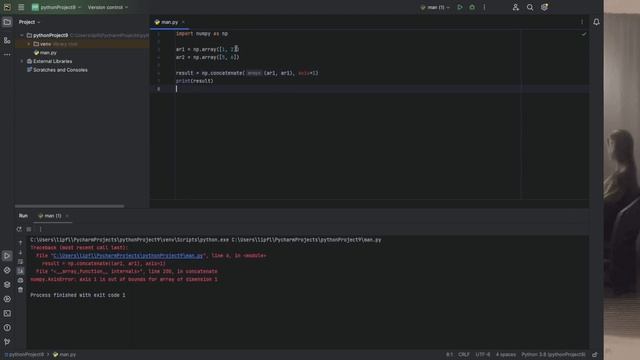Open Services sidebar icon
This screenshot has width=640, height=360.
(x=7, y=299)
